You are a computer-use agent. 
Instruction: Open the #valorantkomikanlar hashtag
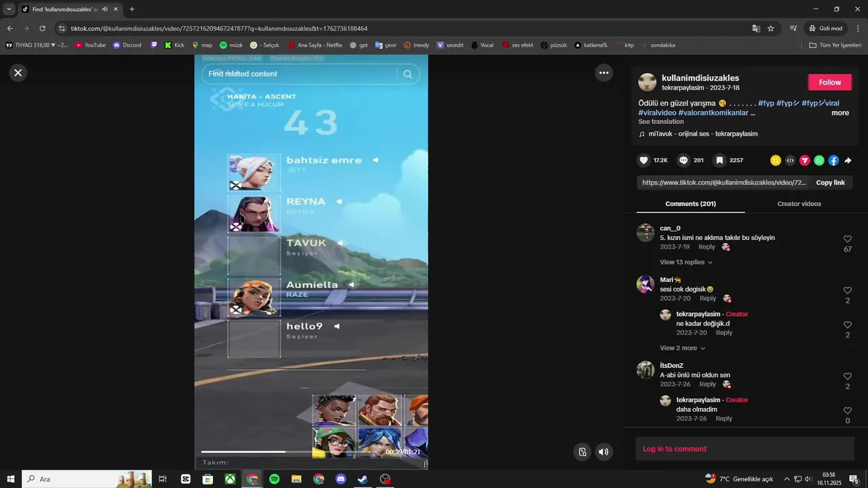[x=713, y=113]
